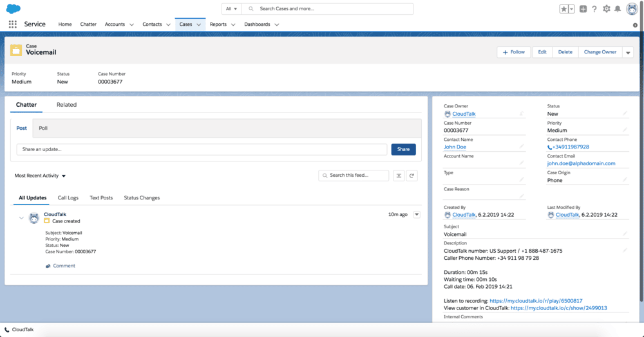This screenshot has height=337, width=644.
Task: Open the Notifications bell icon
Action: click(x=618, y=9)
